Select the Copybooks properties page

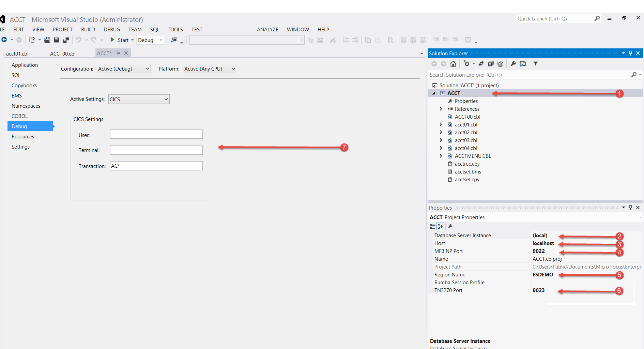[x=24, y=86]
